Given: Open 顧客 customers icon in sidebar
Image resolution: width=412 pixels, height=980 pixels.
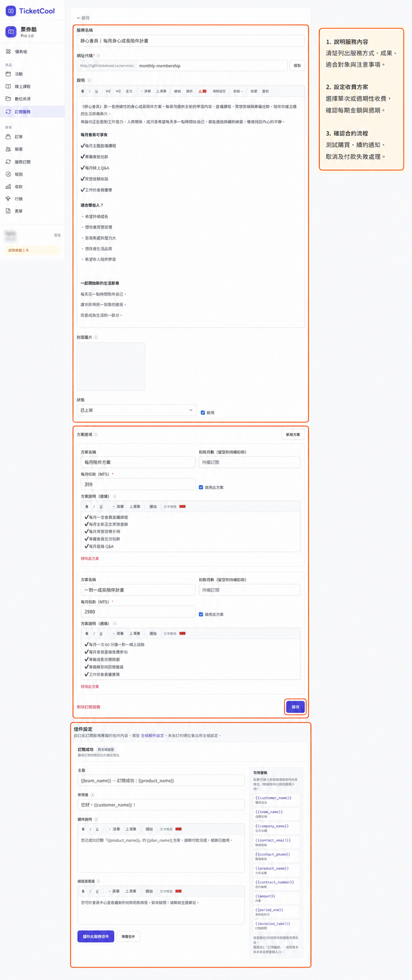Looking at the screenshot, I should click(x=8, y=149).
